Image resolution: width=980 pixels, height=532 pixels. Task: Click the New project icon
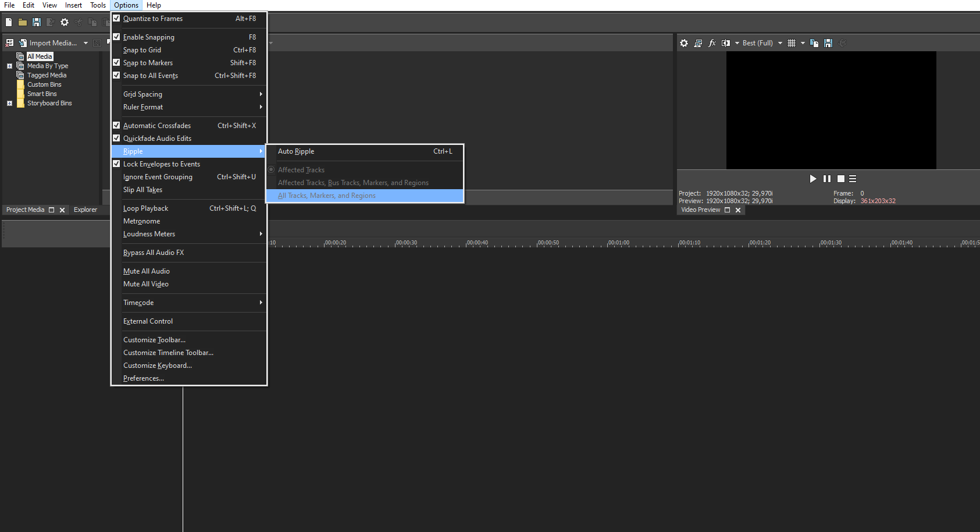click(x=9, y=22)
